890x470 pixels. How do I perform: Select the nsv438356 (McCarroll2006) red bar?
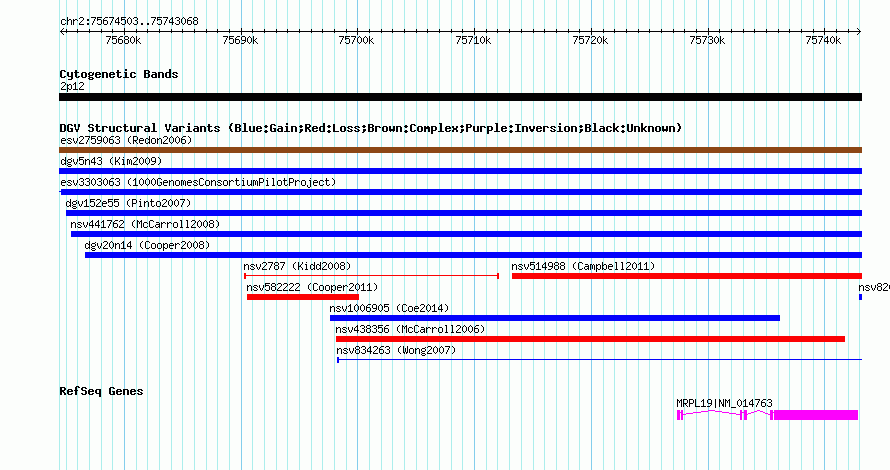pos(590,339)
